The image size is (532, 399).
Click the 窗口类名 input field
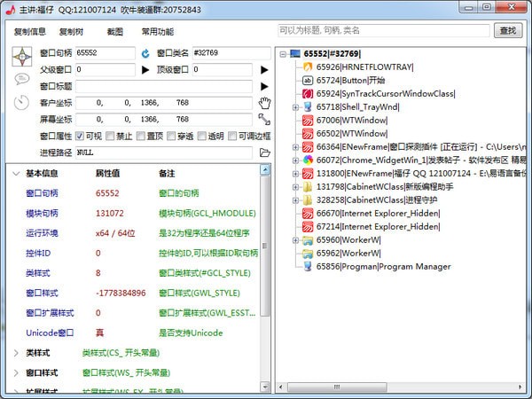(231, 53)
